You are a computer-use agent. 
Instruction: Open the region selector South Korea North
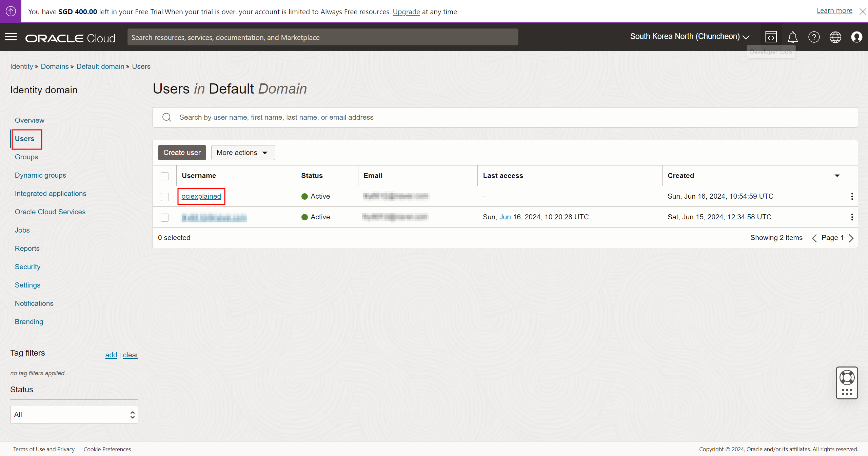tap(689, 37)
